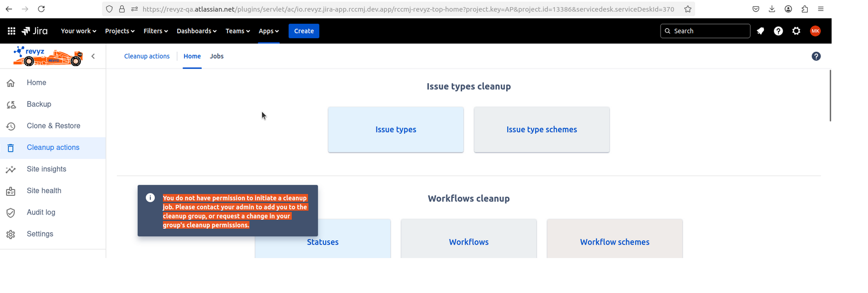Open the Issue type schemes card
868x293 pixels.
541,130
